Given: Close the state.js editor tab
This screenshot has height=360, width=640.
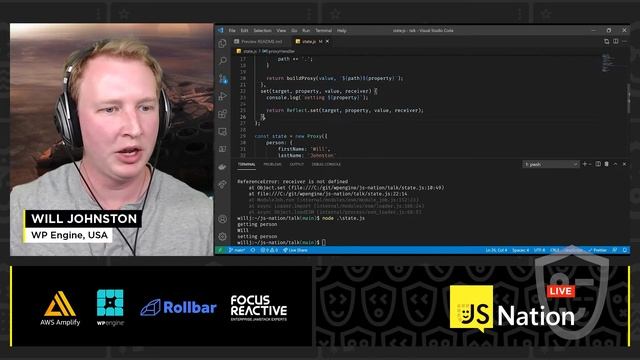Looking at the screenshot, I should coord(327,41).
